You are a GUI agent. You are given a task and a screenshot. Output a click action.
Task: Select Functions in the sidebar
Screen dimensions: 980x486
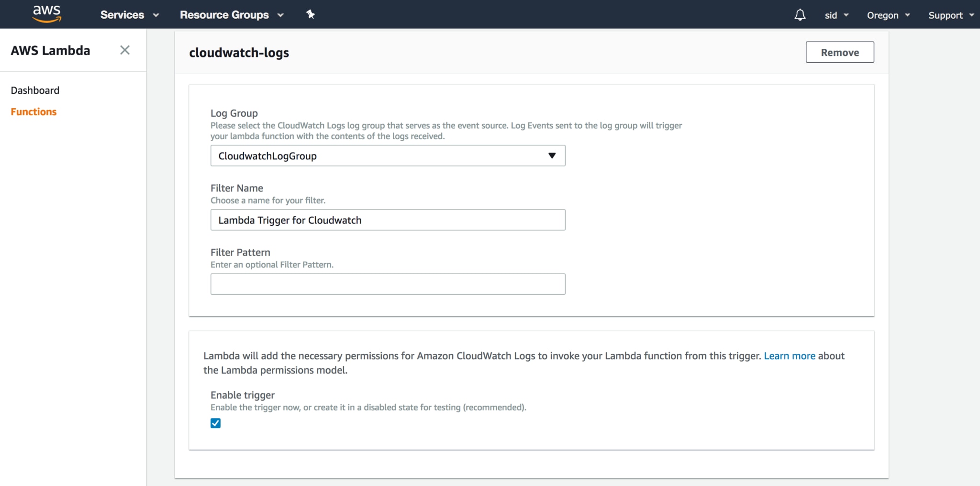click(x=33, y=112)
